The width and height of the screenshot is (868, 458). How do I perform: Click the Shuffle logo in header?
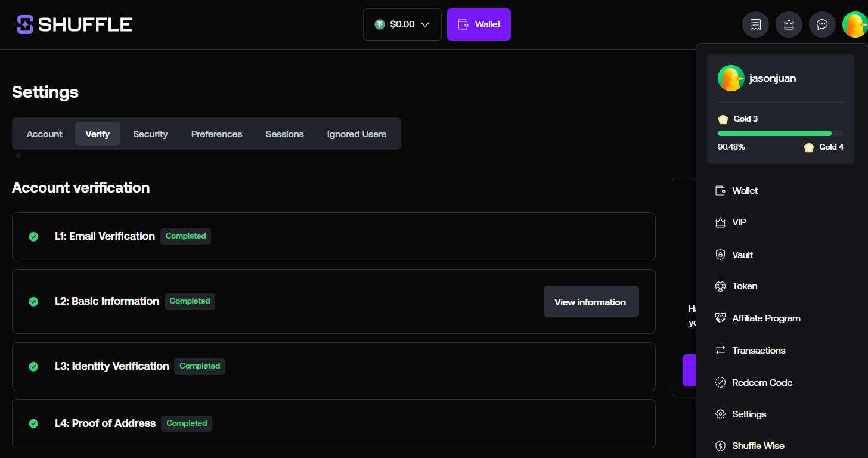(x=75, y=24)
